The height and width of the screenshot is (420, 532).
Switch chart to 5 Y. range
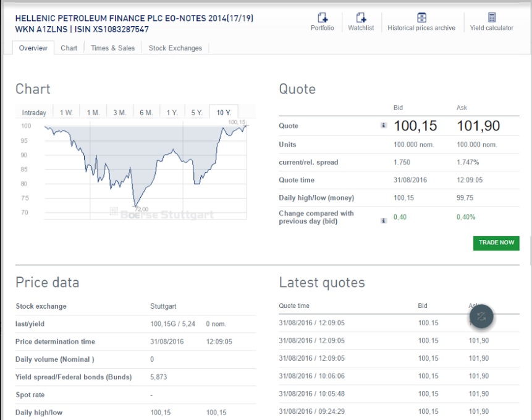coord(196,113)
